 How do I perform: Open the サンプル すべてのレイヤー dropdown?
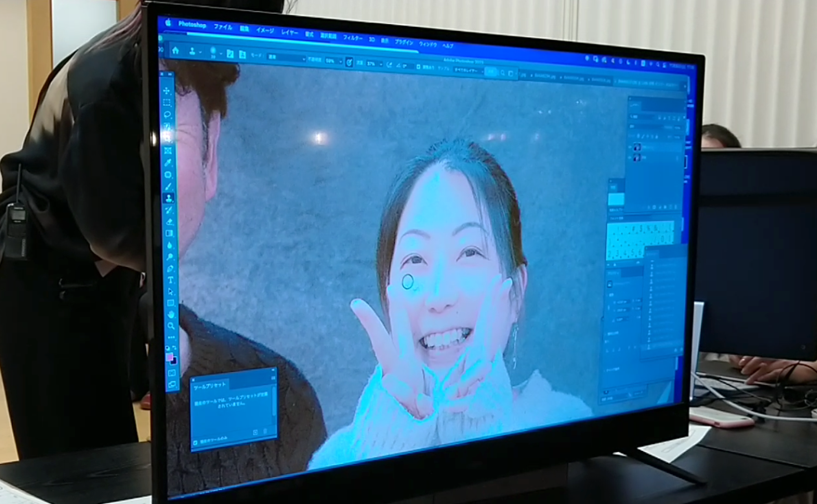click(469, 71)
